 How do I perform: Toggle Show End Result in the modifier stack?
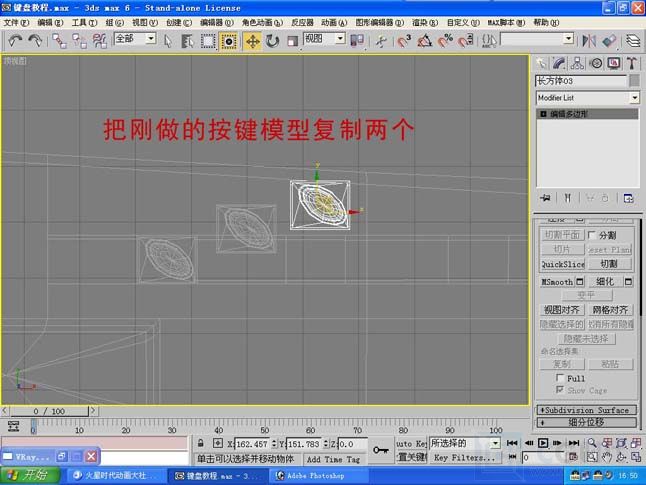click(x=567, y=198)
